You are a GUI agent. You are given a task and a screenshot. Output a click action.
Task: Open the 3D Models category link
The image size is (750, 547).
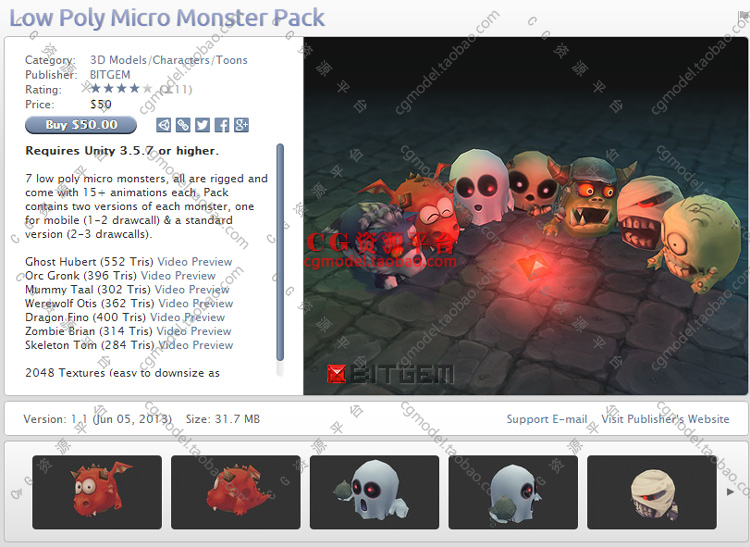coord(118,60)
